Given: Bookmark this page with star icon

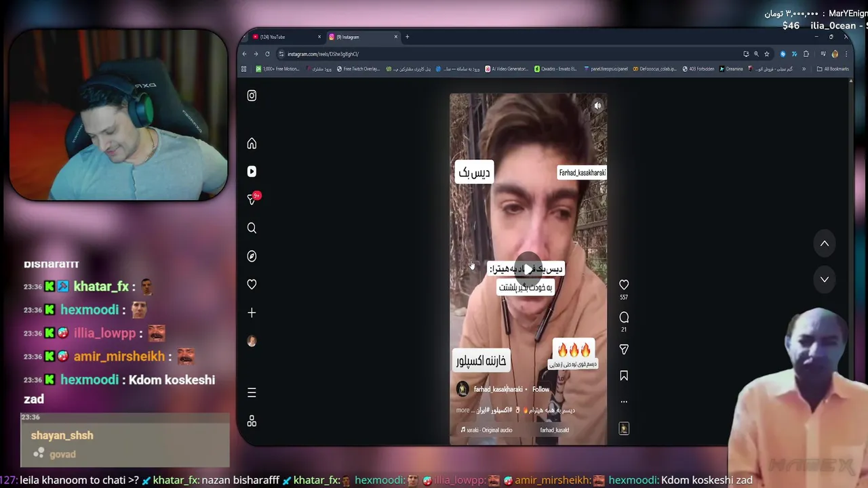Looking at the screenshot, I should 767,54.
